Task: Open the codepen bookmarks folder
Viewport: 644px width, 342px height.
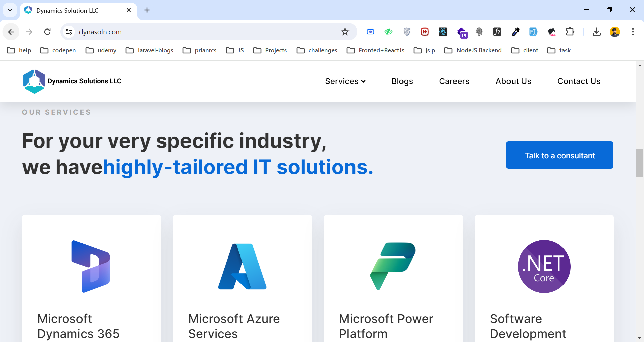Action: point(58,50)
